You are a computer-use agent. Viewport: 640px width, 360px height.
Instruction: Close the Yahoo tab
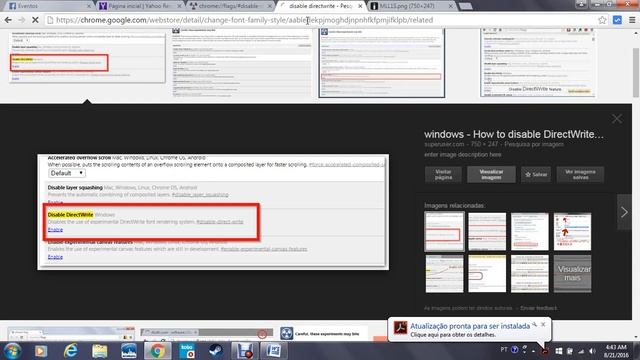tap(180, 6)
